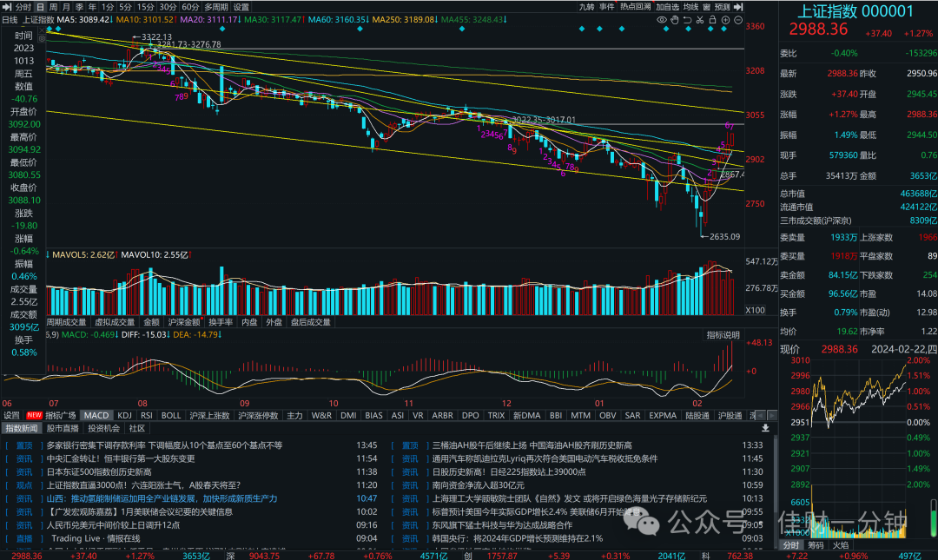The height and width of the screenshot is (560, 938).
Task: Switch to 沪深金额 tab
Action: tap(184, 322)
